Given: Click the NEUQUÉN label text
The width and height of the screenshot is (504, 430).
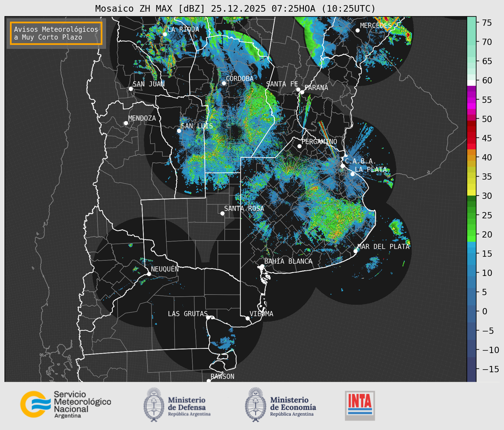Looking at the screenshot, I should tap(165, 269).
